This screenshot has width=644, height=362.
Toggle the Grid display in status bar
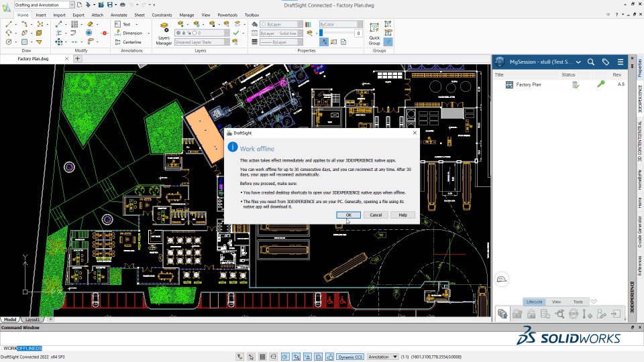point(262,357)
